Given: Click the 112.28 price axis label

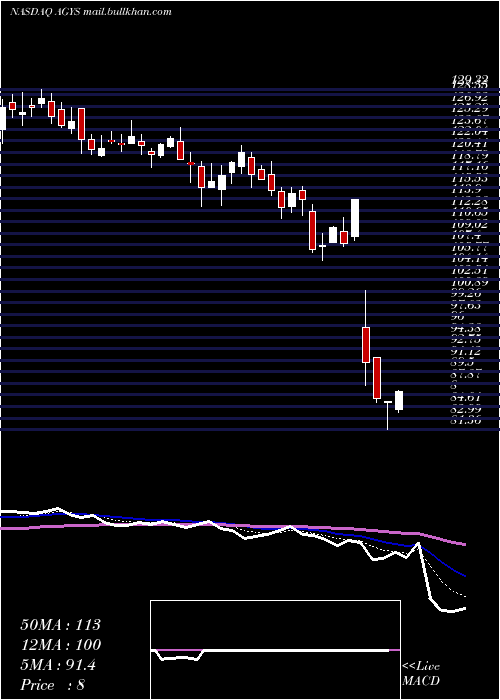Looking at the screenshot, I should pyautogui.click(x=469, y=202).
